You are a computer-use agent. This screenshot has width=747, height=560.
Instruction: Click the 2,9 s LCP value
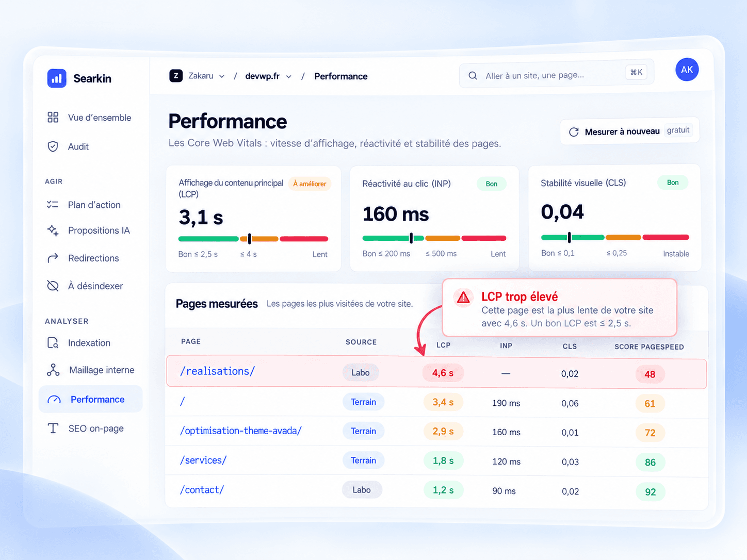[x=443, y=431]
